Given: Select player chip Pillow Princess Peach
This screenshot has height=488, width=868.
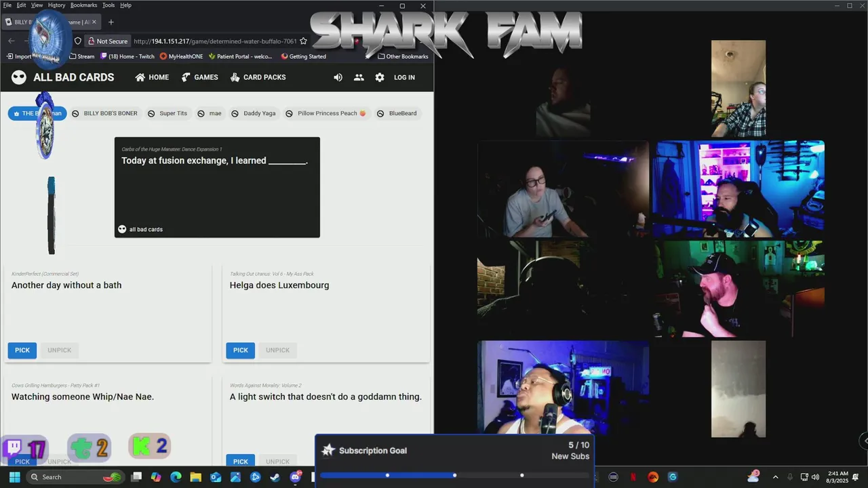Looking at the screenshot, I should tap(327, 113).
